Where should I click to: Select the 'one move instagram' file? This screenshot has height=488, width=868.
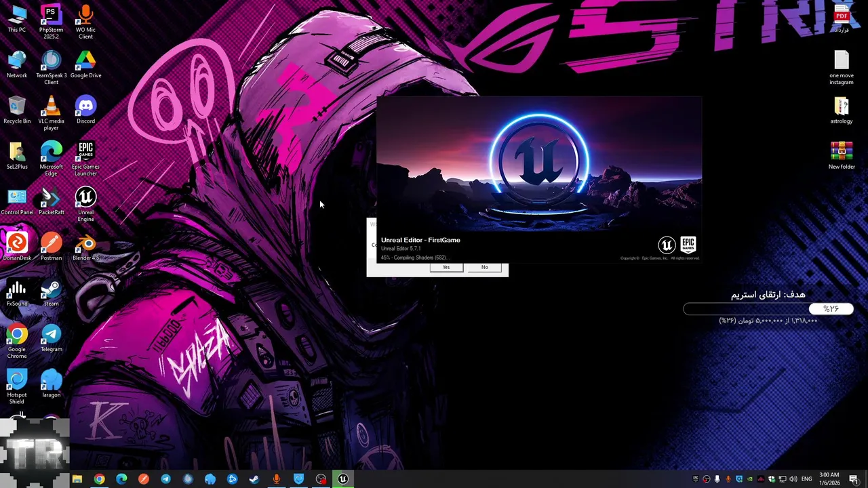[x=842, y=68]
